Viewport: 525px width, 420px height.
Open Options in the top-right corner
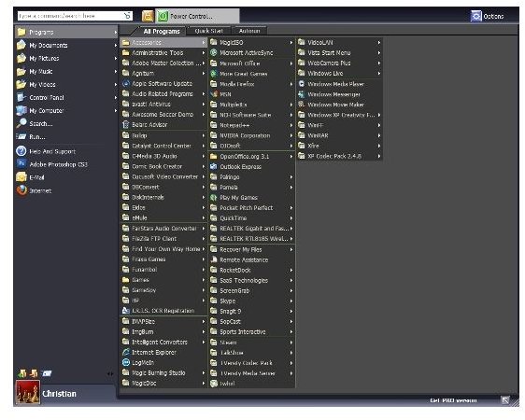click(x=487, y=16)
